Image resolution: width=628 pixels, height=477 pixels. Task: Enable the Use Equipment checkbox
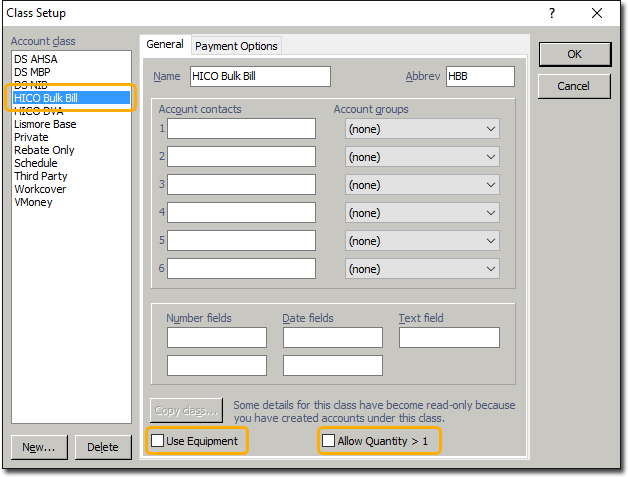(x=158, y=441)
